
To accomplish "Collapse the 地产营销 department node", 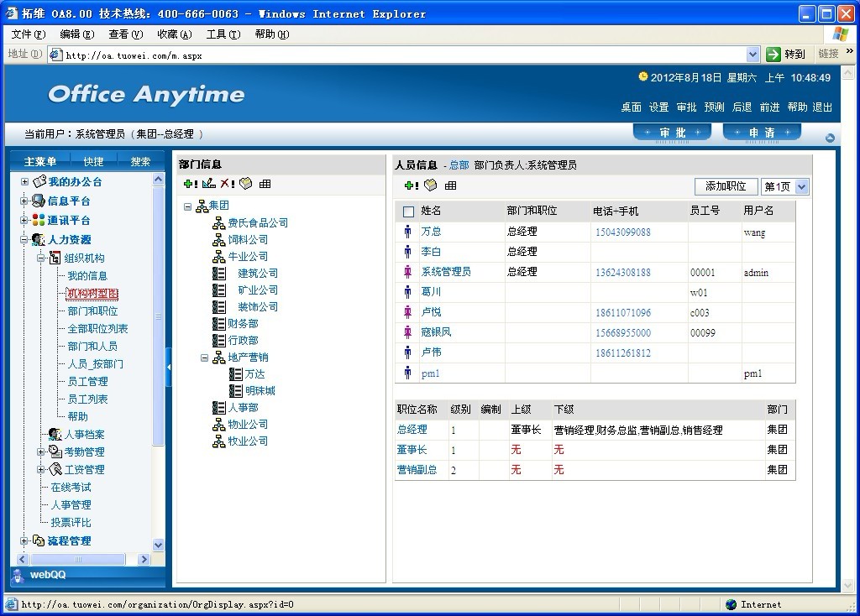I will [205, 358].
